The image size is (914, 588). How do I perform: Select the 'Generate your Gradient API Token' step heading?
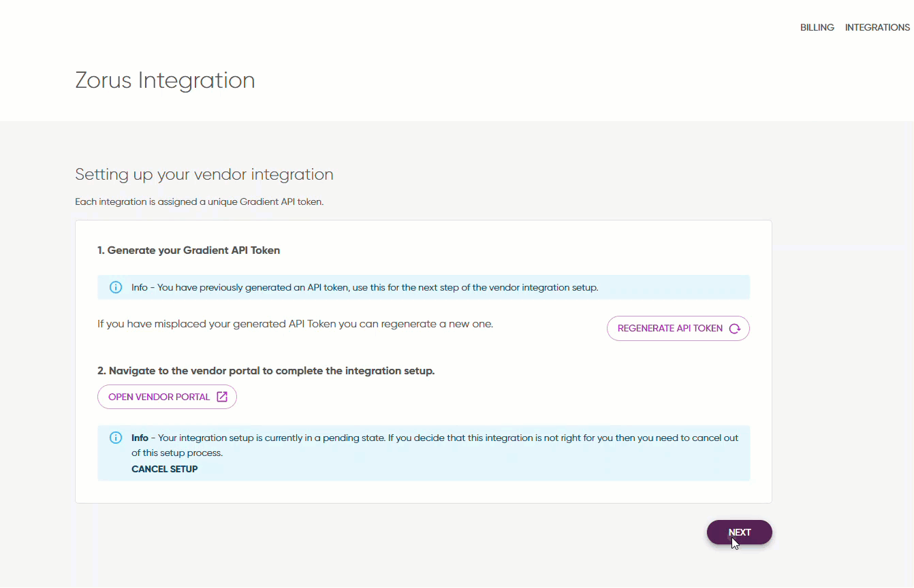point(189,250)
